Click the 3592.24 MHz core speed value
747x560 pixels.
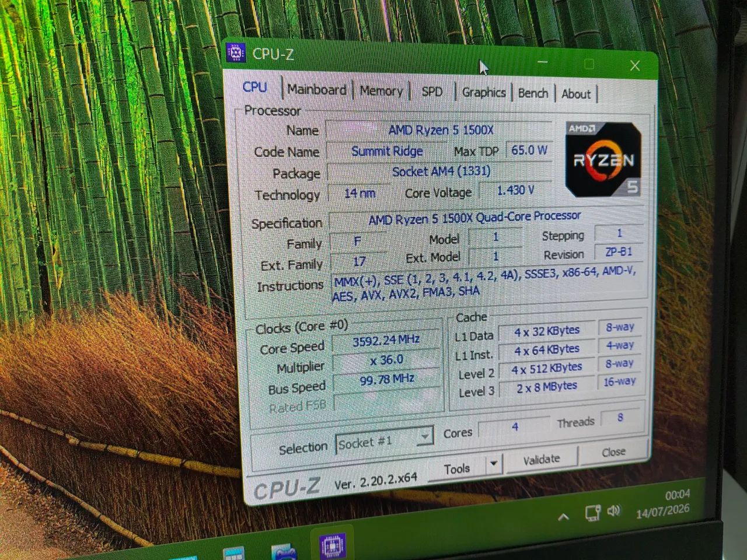pos(386,341)
